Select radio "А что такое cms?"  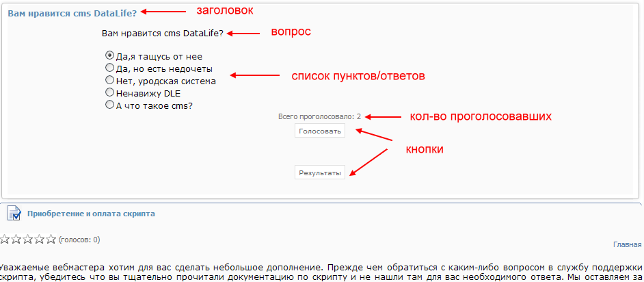pos(109,105)
